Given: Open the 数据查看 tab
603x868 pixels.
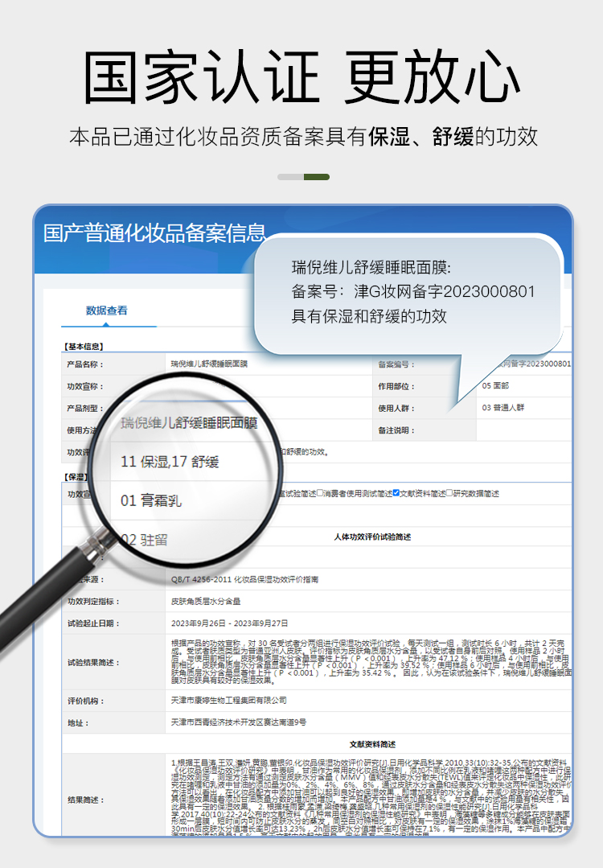Looking at the screenshot, I should point(106,311).
